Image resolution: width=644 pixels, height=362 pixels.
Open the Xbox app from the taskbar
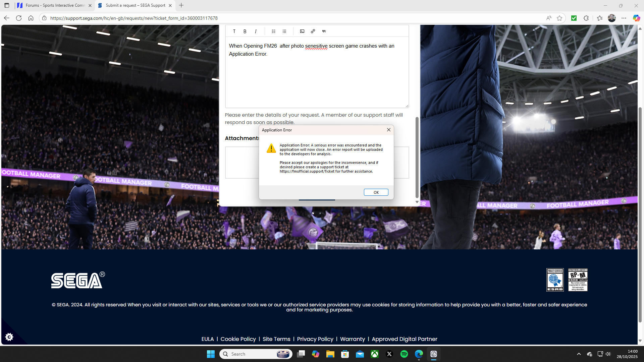(x=375, y=354)
